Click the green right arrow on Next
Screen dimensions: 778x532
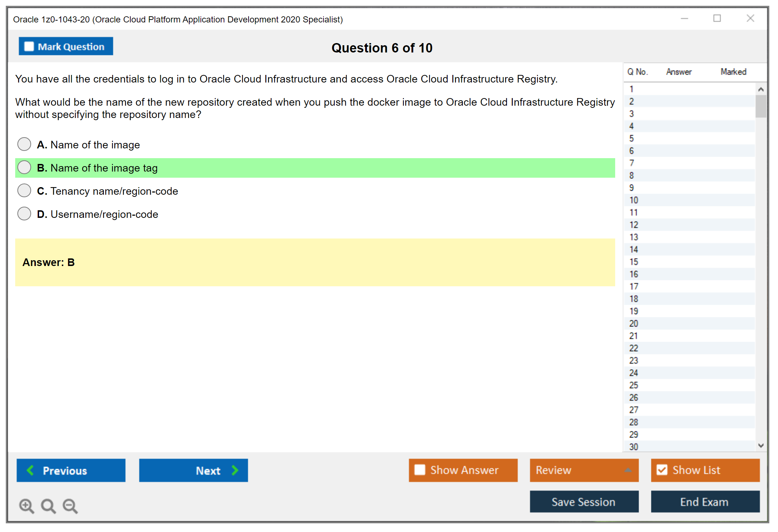235,470
